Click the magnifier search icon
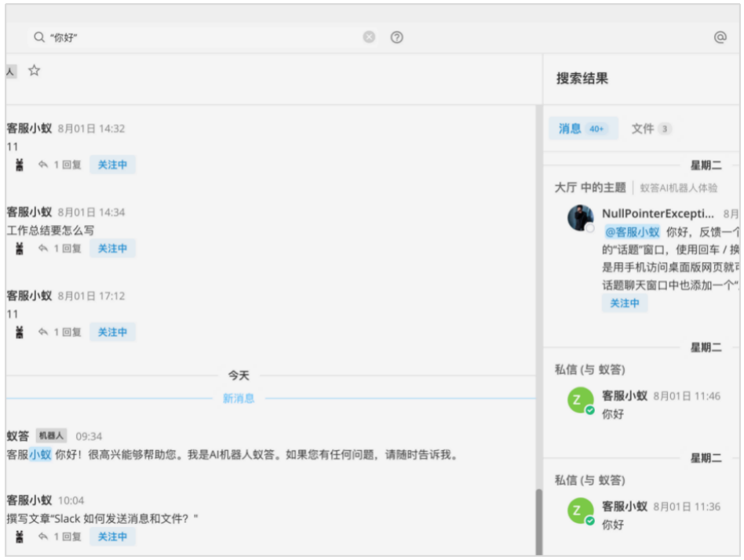The width and height of the screenshot is (744, 560). click(x=39, y=37)
